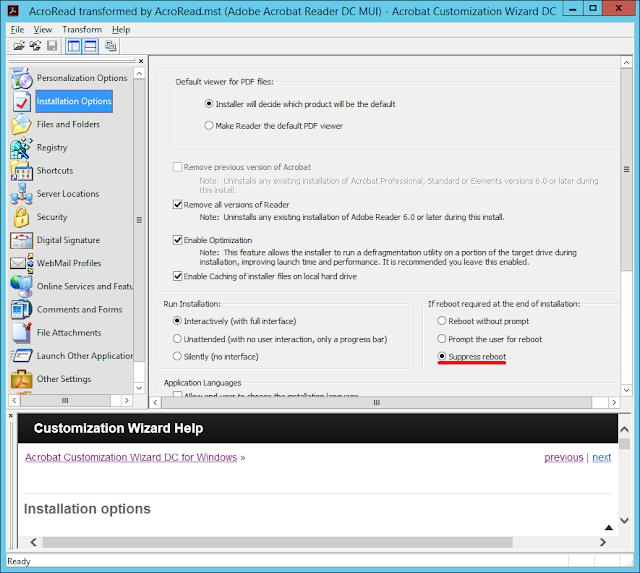This screenshot has height=573, width=640.
Task: Click the Acrobat app icon in title bar
Action: click(13, 10)
